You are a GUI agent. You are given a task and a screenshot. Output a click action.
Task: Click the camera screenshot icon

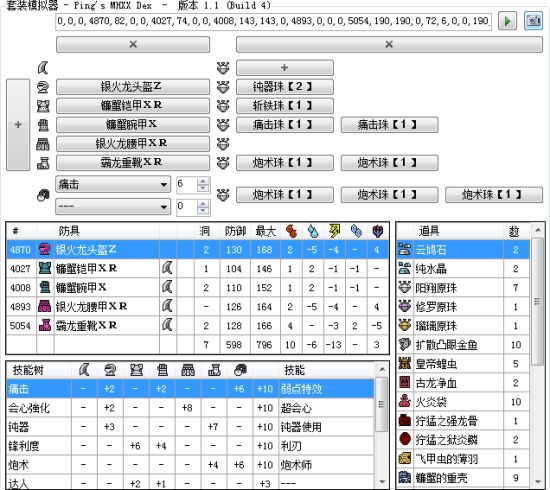coord(533,21)
